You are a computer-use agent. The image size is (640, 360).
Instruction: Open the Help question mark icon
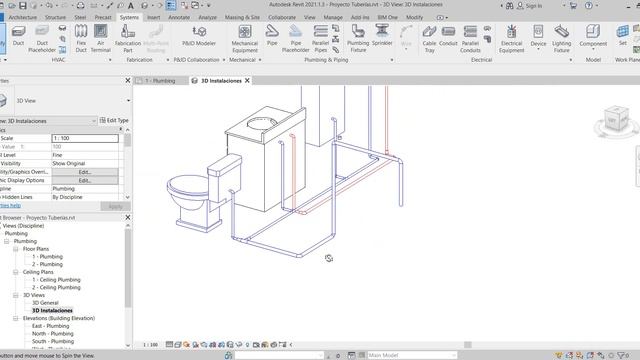point(589,6)
